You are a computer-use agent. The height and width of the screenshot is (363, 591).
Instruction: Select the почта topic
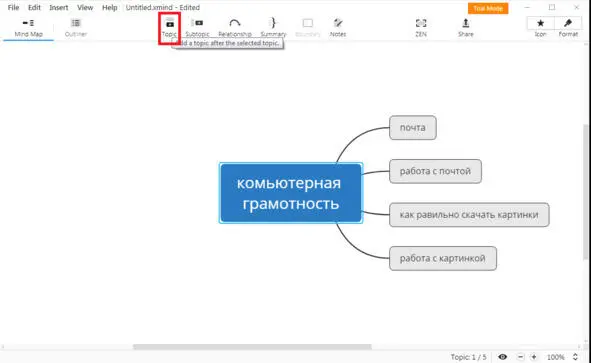413,128
